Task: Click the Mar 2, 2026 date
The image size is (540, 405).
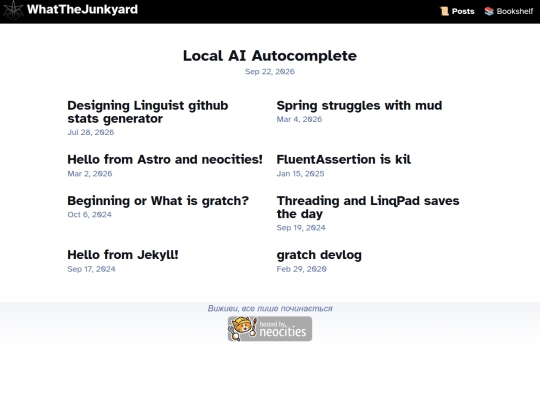Action: (x=90, y=174)
